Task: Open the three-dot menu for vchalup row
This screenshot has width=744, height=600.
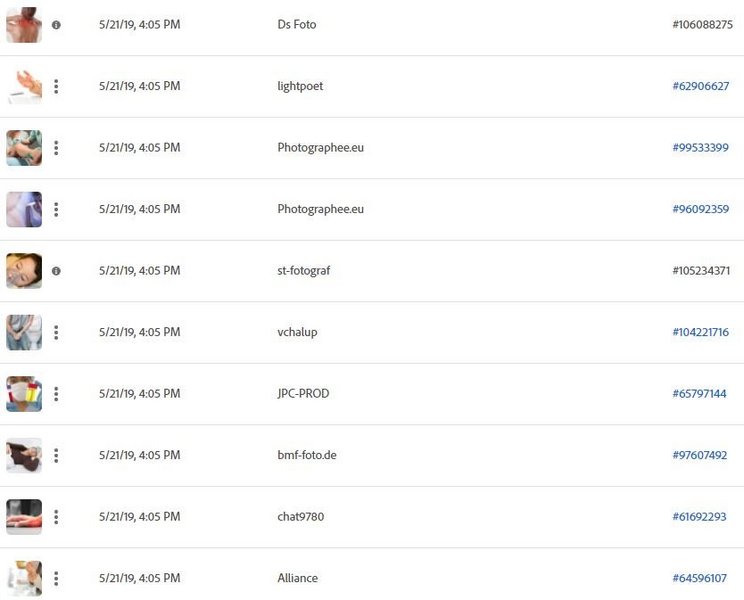Action: click(x=56, y=332)
